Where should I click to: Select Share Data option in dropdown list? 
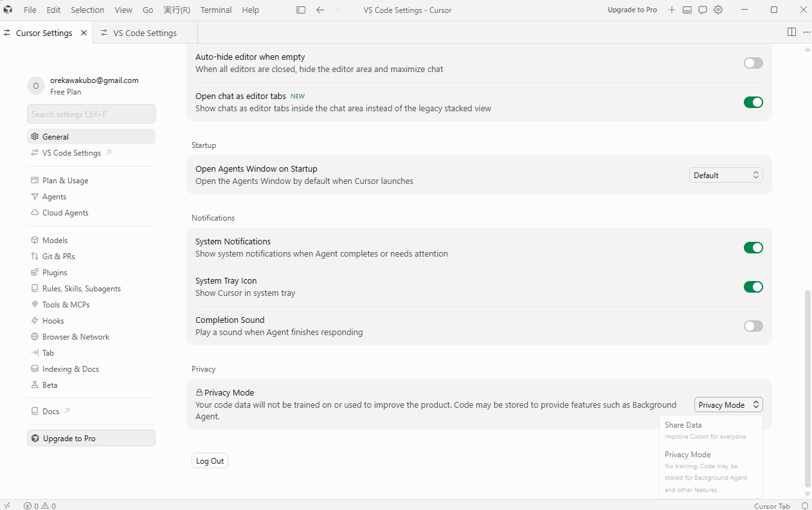coord(710,430)
